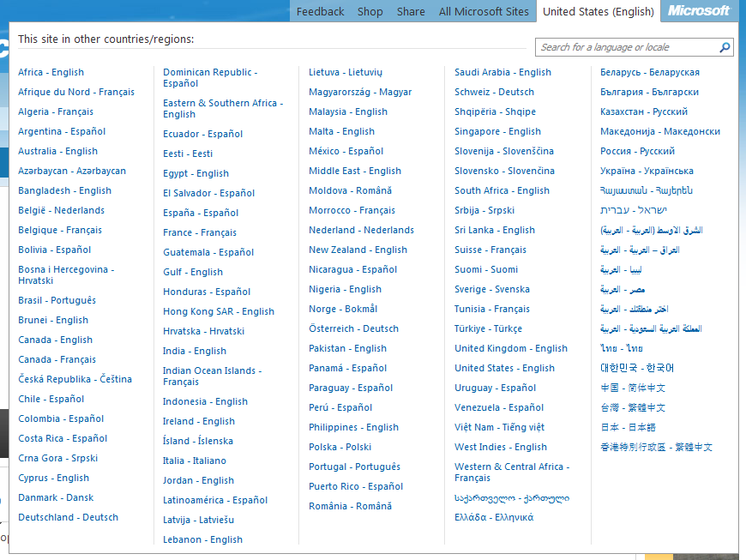The width and height of the screenshot is (746, 560).
Task: Pick México - Español
Action: 346,151
